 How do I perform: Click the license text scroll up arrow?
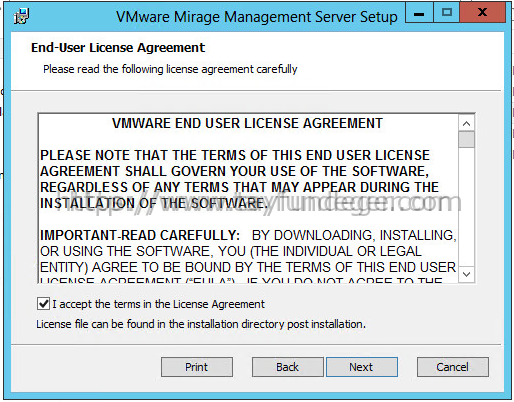[466, 124]
